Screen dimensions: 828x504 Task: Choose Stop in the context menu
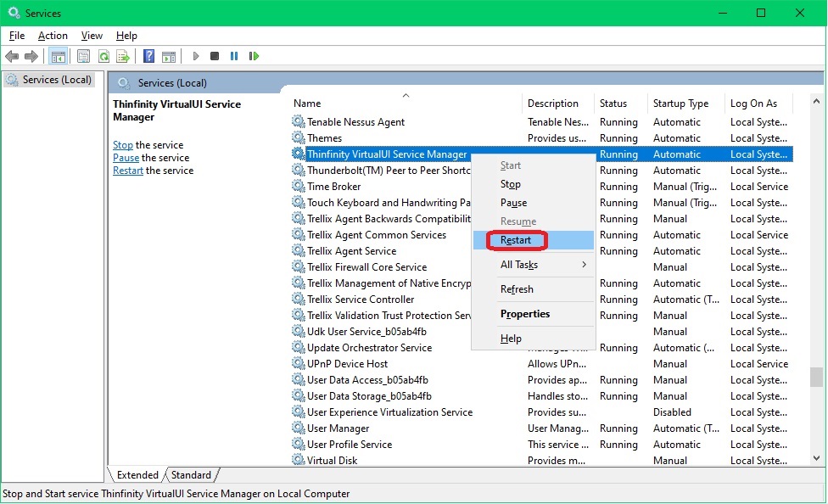click(534, 184)
